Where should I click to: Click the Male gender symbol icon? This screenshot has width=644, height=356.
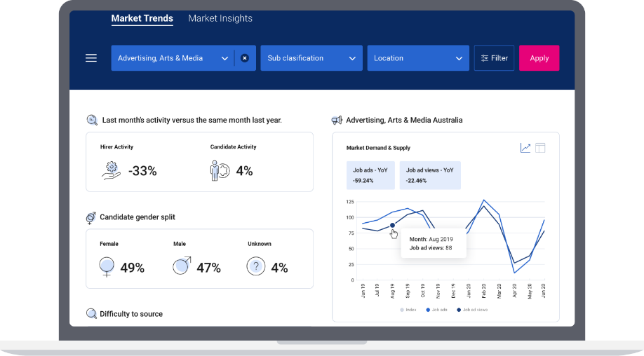pos(182,266)
